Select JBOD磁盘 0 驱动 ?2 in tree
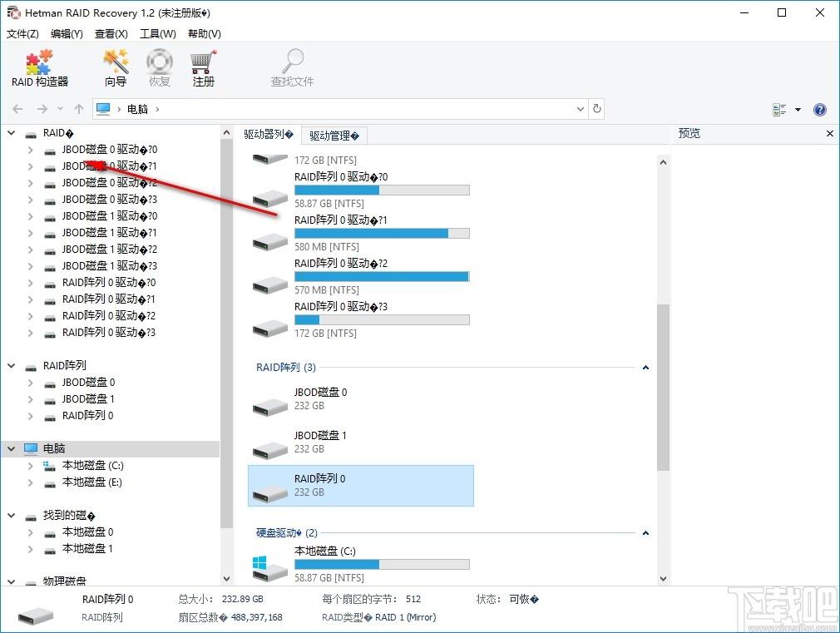This screenshot has height=633, width=840. coord(109,183)
